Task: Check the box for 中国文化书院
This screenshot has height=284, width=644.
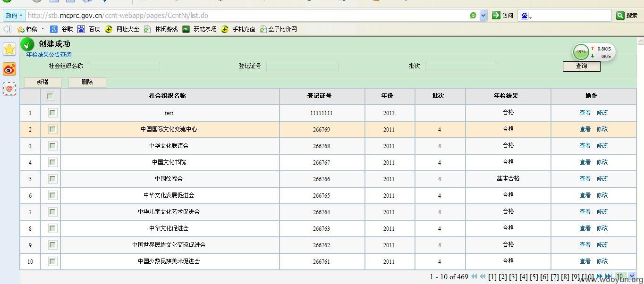Action: point(52,162)
